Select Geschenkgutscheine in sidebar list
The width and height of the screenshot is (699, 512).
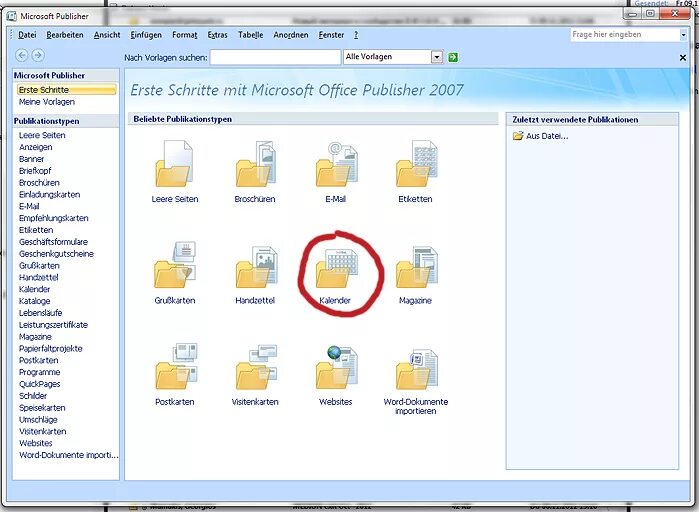pyautogui.click(x=56, y=254)
